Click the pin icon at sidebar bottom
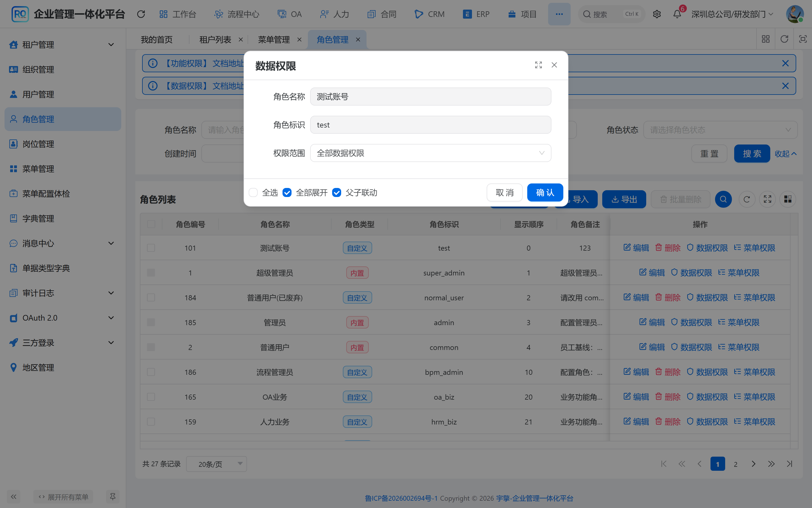Screen dimensions: 812x508 point(112,497)
